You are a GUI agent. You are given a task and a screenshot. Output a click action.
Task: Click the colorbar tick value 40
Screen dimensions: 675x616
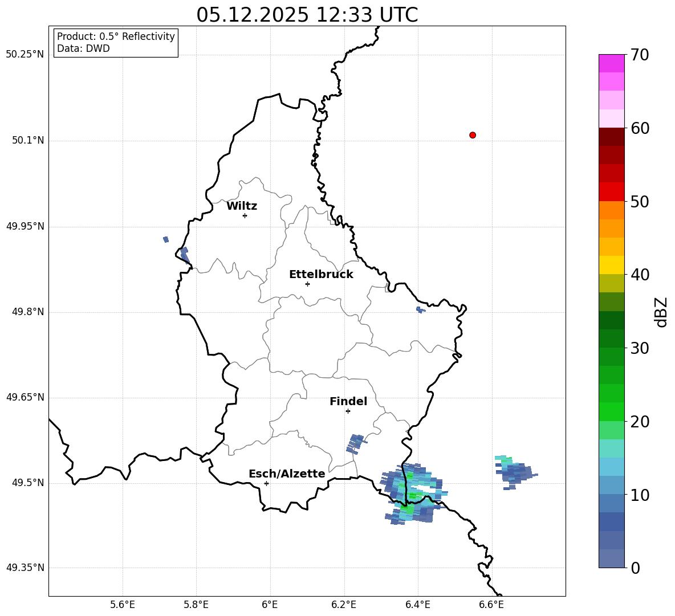[640, 275]
